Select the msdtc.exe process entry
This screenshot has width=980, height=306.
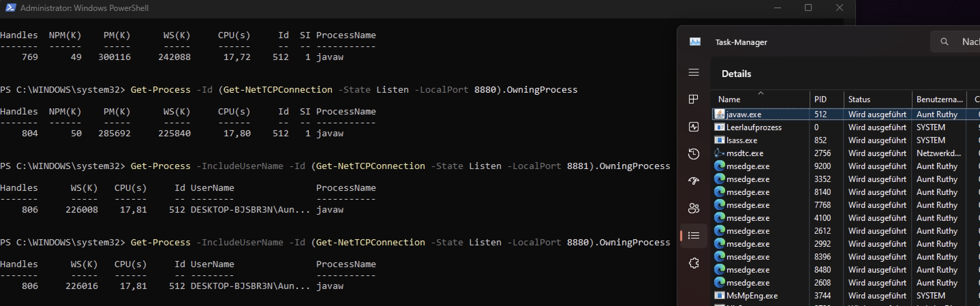click(x=744, y=153)
